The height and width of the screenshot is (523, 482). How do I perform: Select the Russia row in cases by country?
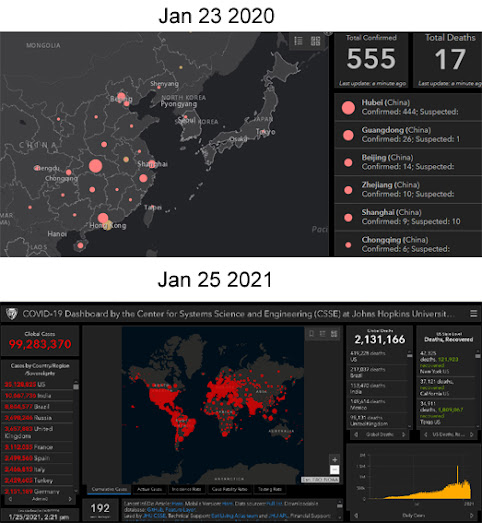click(x=38, y=418)
